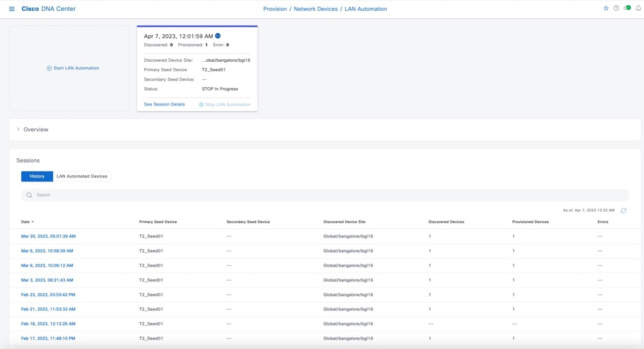
Task: Click Cisco DNA Center logo text
Action: 49,9
